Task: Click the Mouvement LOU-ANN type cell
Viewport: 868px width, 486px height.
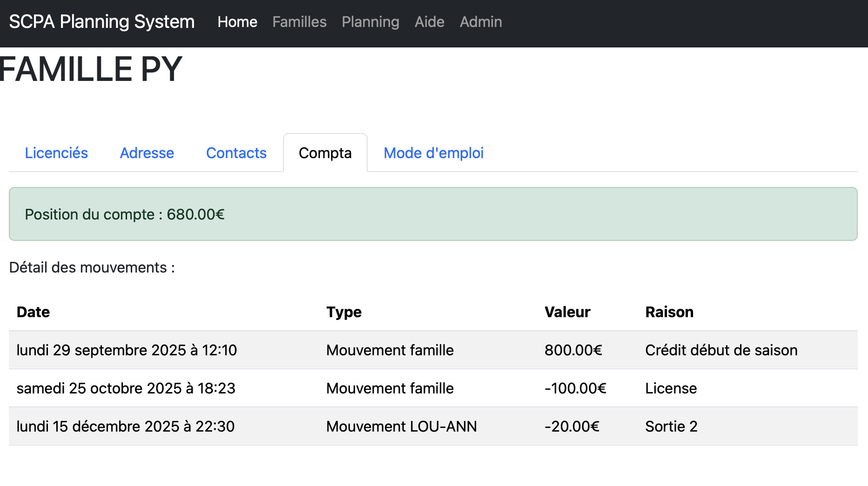Action: [401, 426]
